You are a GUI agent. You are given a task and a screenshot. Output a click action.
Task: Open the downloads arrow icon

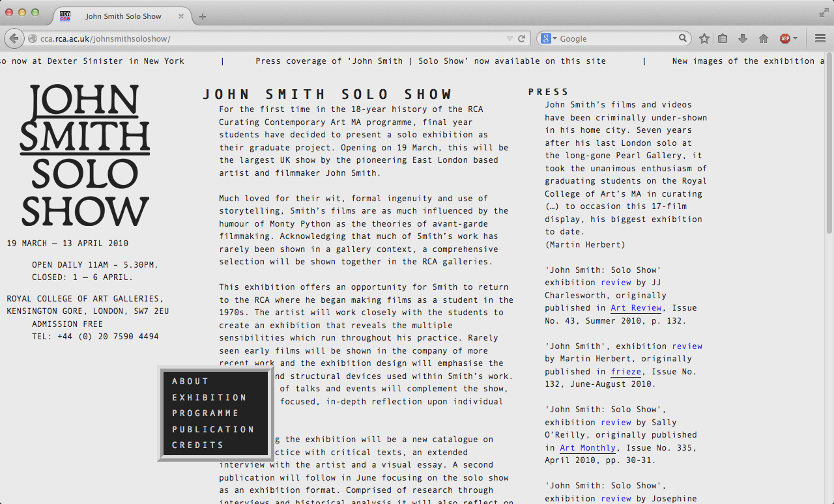point(742,38)
